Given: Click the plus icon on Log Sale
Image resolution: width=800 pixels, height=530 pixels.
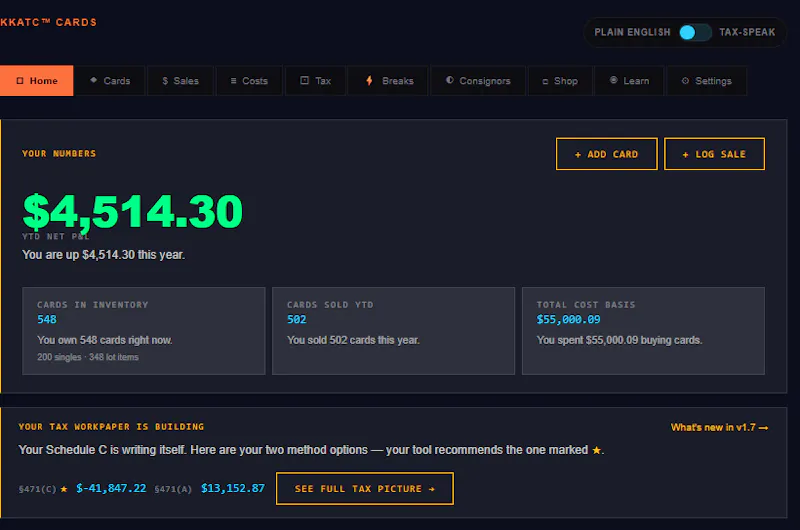Looking at the screenshot, I should tap(685, 155).
